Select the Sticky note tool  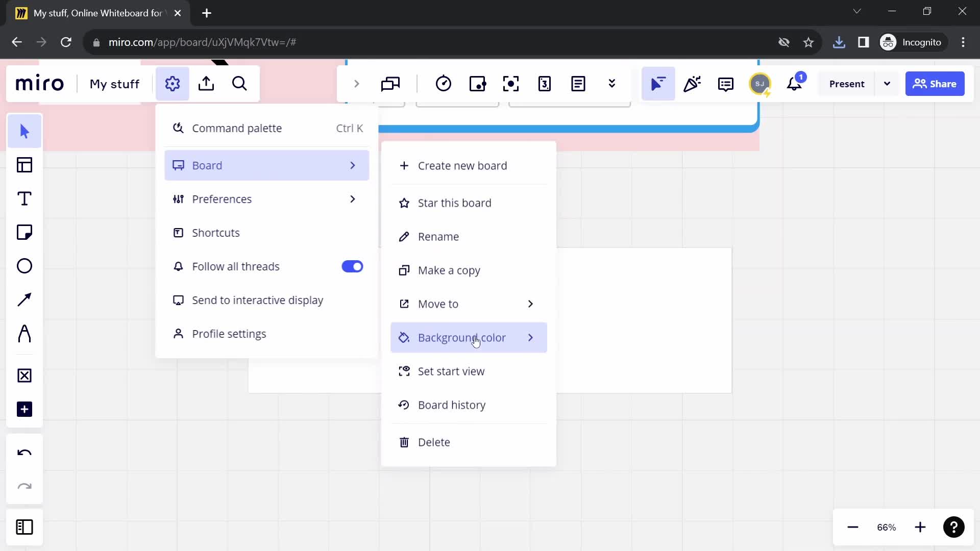(x=24, y=232)
